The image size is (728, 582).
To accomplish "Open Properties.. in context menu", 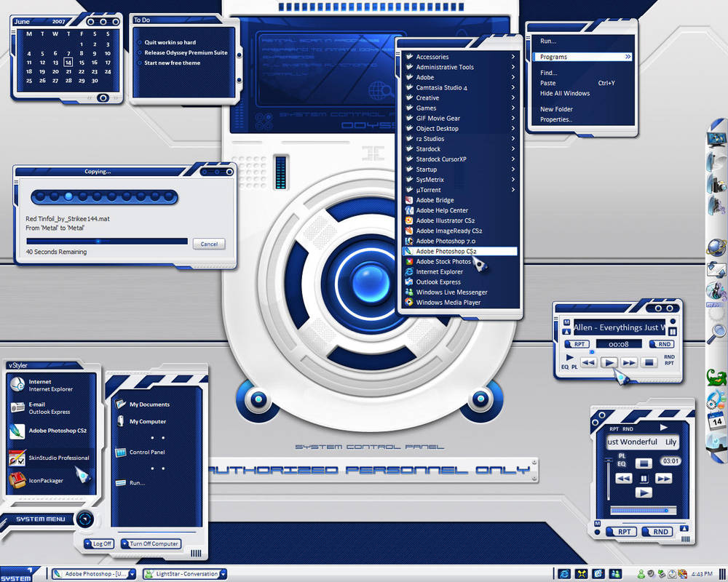I will (x=582, y=119).
